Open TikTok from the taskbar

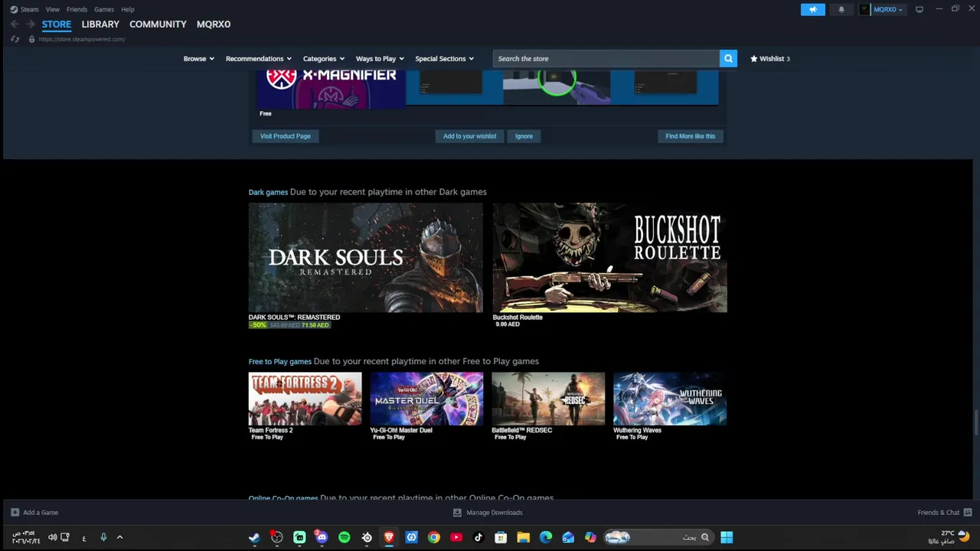coord(479,537)
